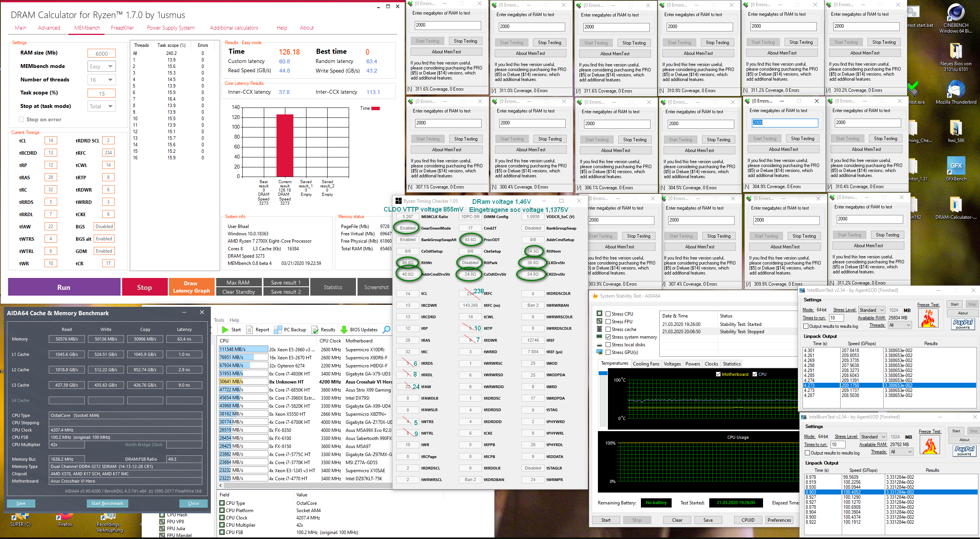Start Benchmark in AIDA64 Cache window
Screen dimensions: 980x539
click(x=107, y=503)
